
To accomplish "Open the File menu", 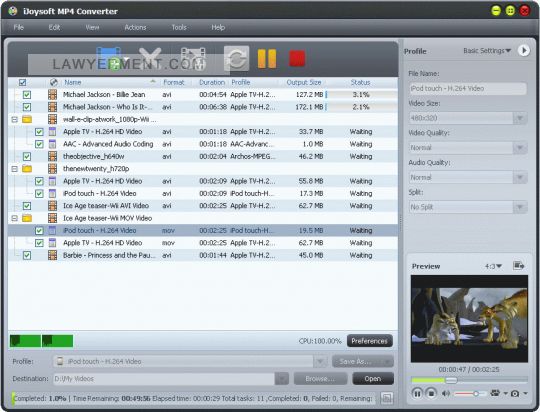I will 19,27.
